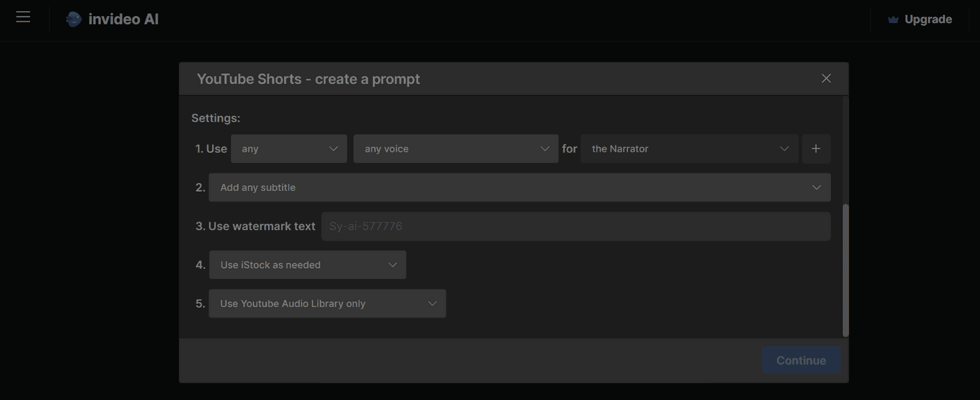Add another voice with plus button

point(816,149)
